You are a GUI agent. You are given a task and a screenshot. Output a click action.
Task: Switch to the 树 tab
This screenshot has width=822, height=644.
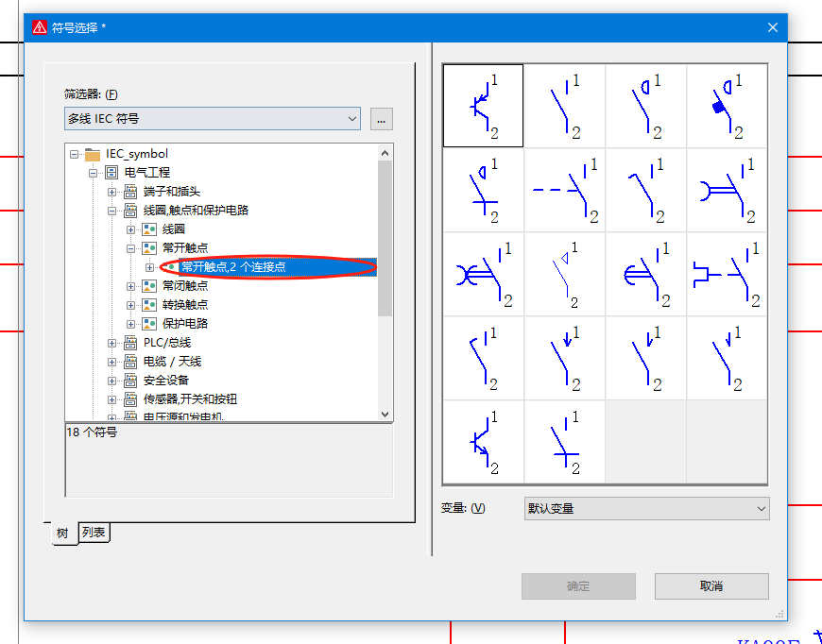tap(63, 534)
